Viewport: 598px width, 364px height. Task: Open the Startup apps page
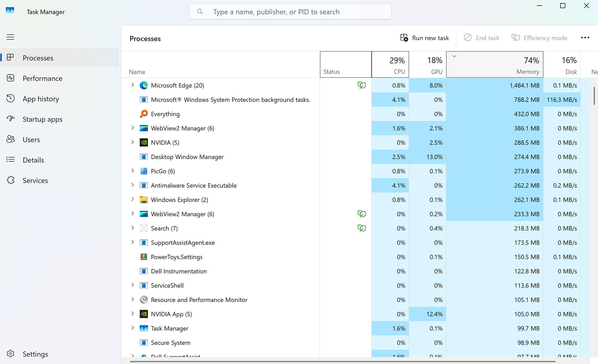[42, 119]
